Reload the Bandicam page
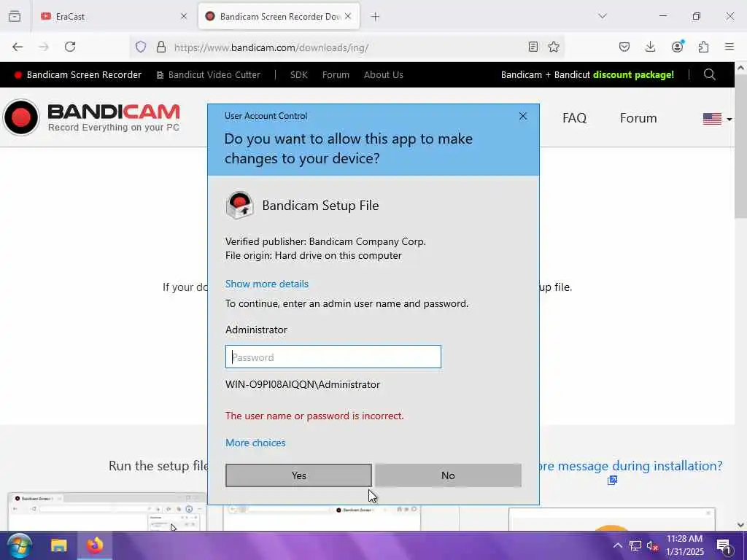The width and height of the screenshot is (747, 560). 70,47
